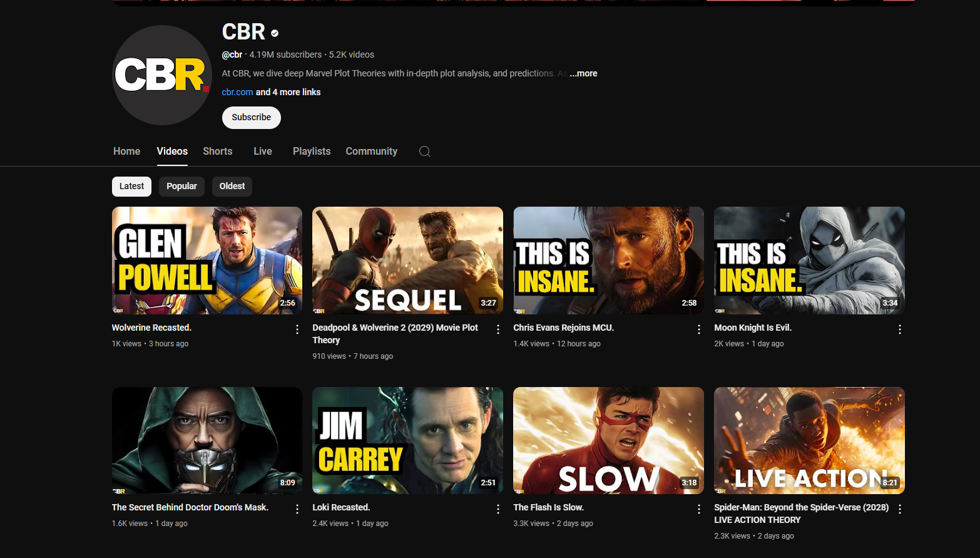Switch to the Home tab
The width and height of the screenshot is (980, 558).
[x=126, y=152]
